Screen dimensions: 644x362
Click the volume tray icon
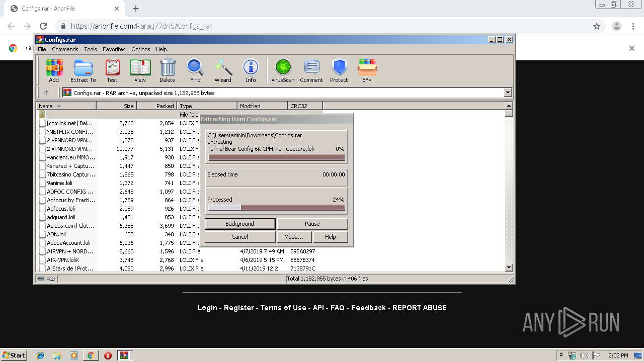584,355
